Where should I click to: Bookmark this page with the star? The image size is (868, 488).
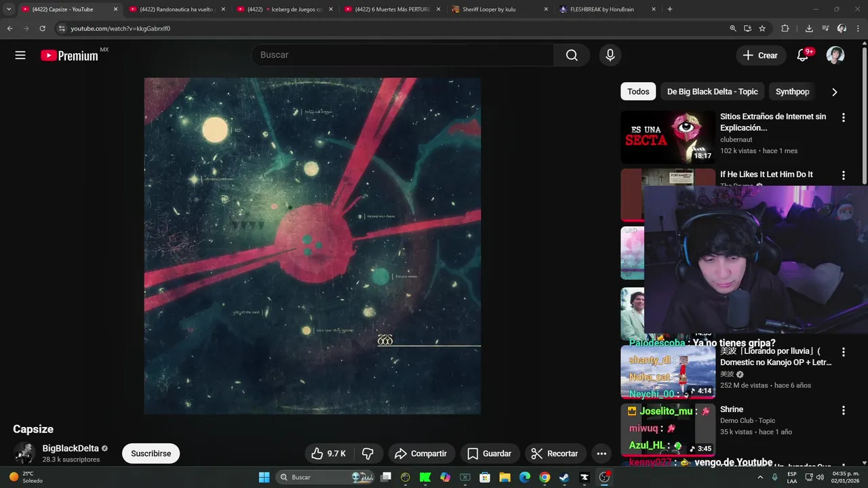(x=762, y=28)
